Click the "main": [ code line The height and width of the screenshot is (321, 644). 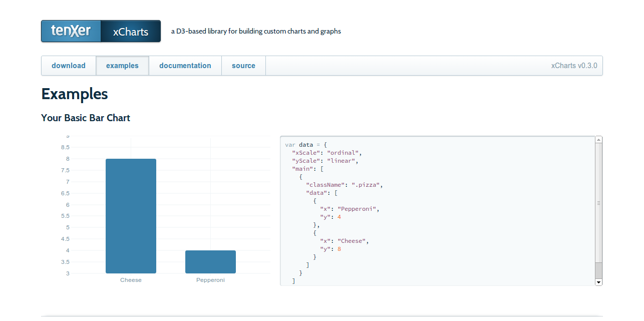pyautogui.click(x=308, y=169)
